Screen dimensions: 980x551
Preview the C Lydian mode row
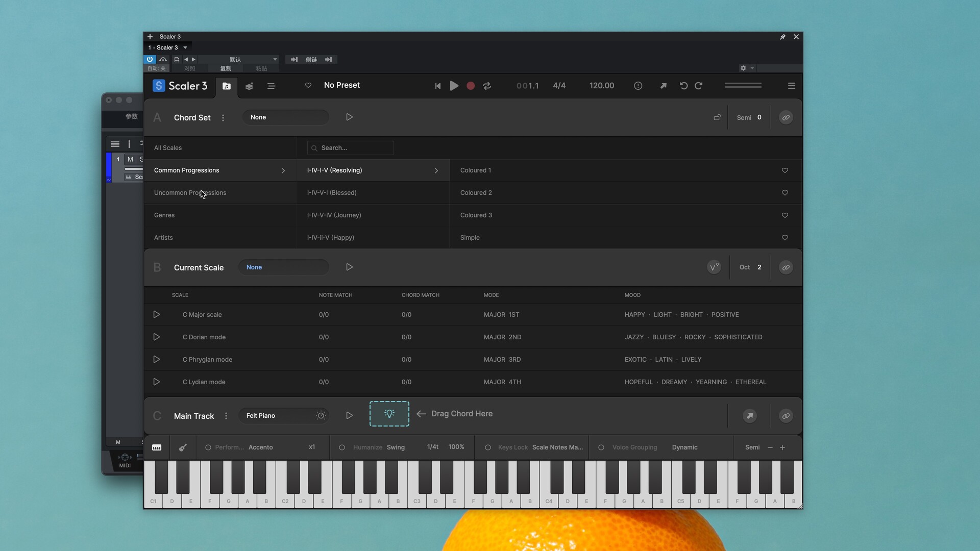point(157,382)
